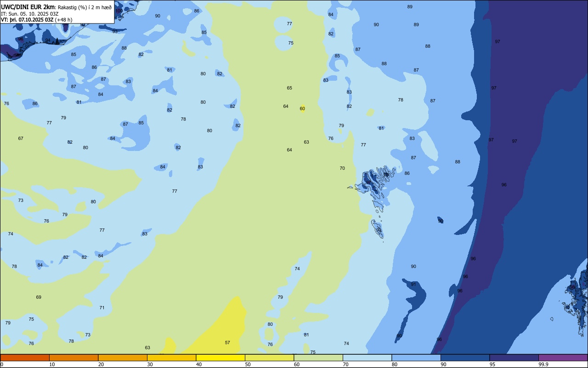Click the humidity value 98 near the coast
This screenshot has width=588, height=368.
click(x=572, y=287)
